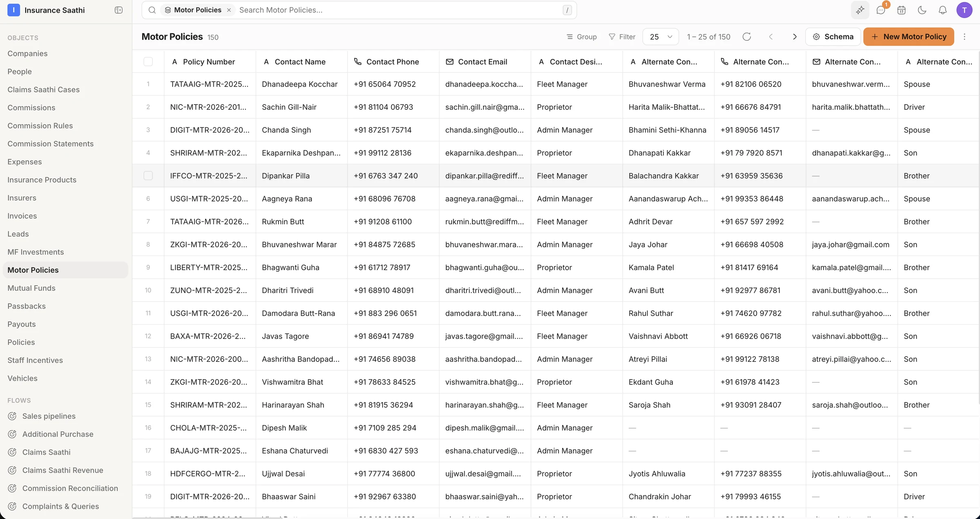Screen dimensions: 980x519
Task: Open Contact Email column header menu
Action: click(x=485, y=62)
